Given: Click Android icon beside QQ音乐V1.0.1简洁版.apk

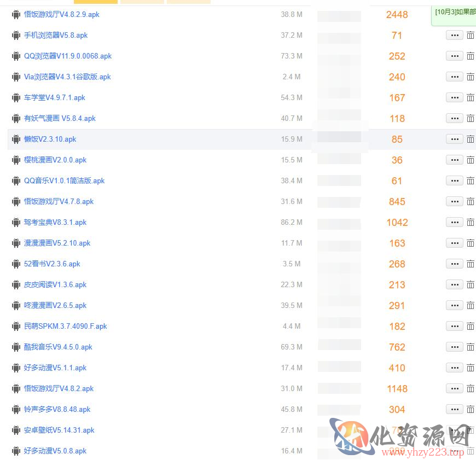Looking at the screenshot, I should tap(16, 181).
